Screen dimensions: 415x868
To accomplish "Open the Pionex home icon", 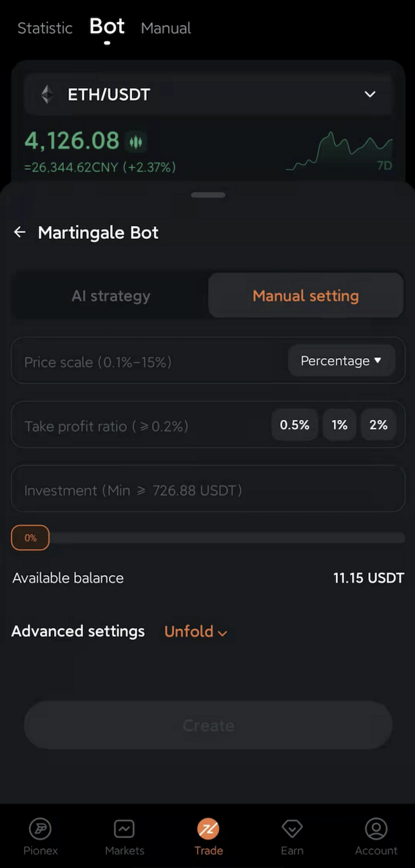I will [x=40, y=829].
